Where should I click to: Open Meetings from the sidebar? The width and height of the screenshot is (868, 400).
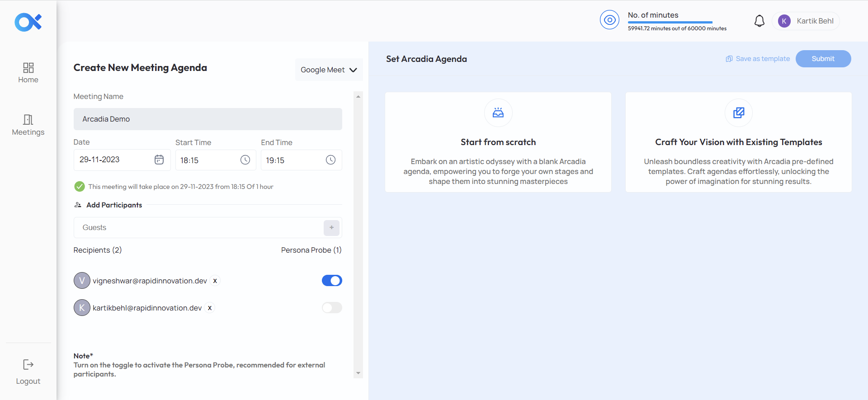[28, 125]
